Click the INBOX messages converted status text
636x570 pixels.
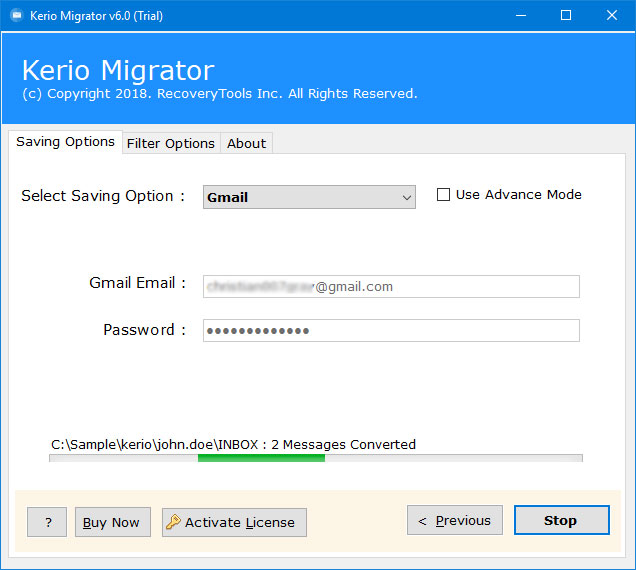coord(233,445)
